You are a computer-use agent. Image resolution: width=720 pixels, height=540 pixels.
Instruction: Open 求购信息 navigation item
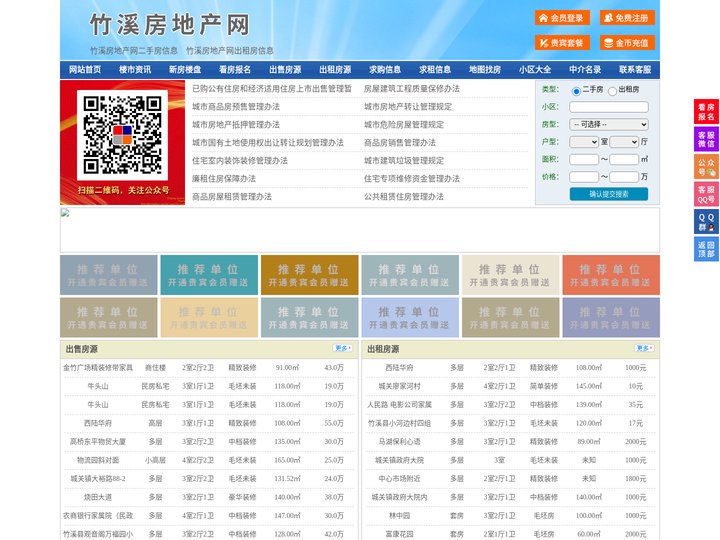[385, 70]
